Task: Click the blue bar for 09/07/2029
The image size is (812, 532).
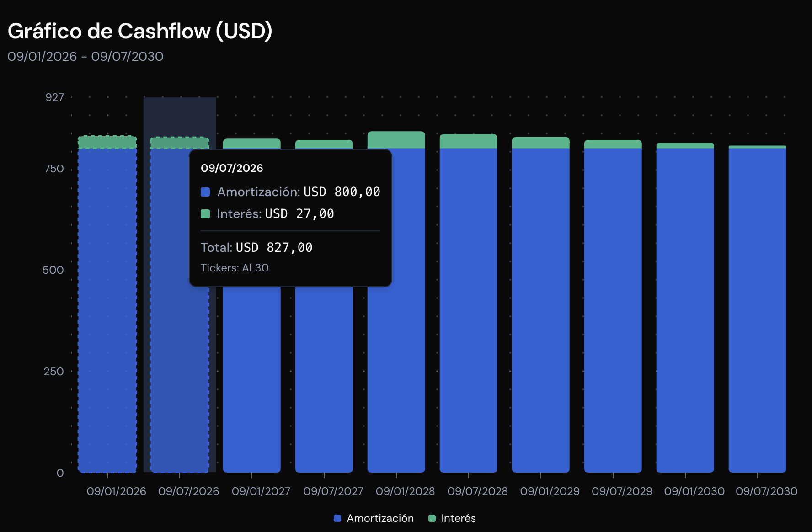Action: click(x=613, y=311)
